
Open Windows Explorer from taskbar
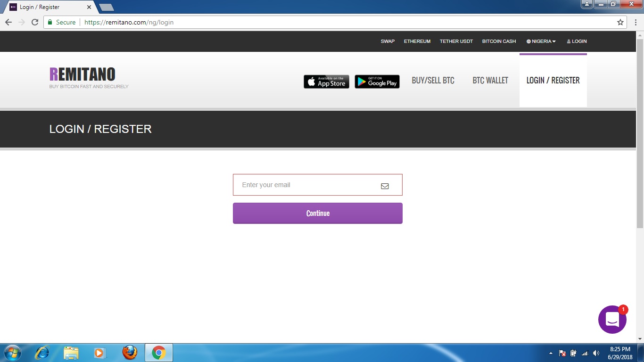click(x=71, y=353)
